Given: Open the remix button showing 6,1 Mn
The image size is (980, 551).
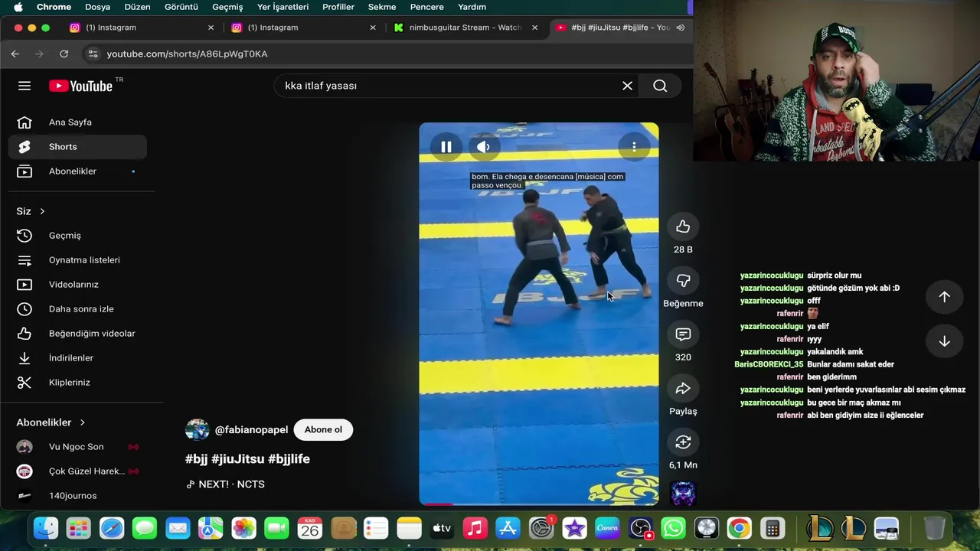Looking at the screenshot, I should (x=683, y=442).
